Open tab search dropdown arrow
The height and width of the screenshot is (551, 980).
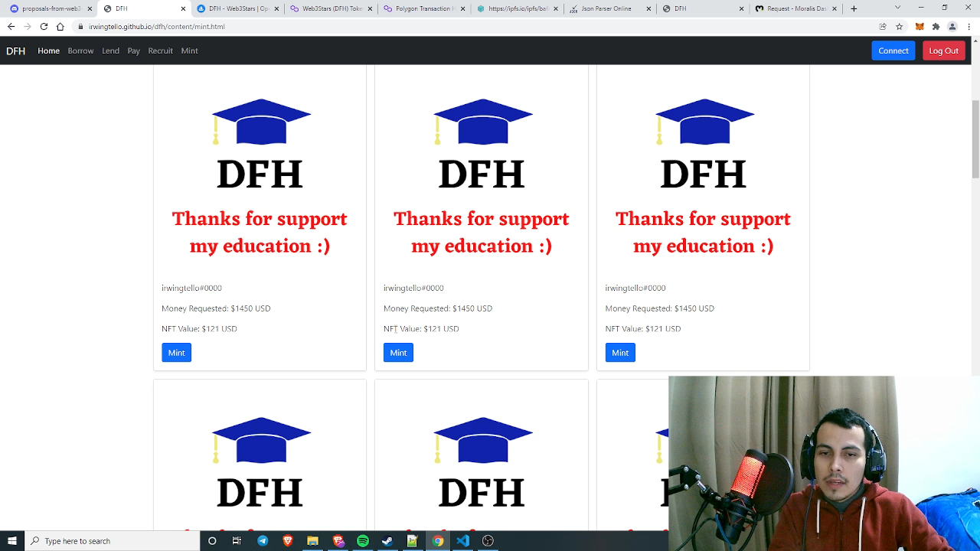(x=897, y=8)
